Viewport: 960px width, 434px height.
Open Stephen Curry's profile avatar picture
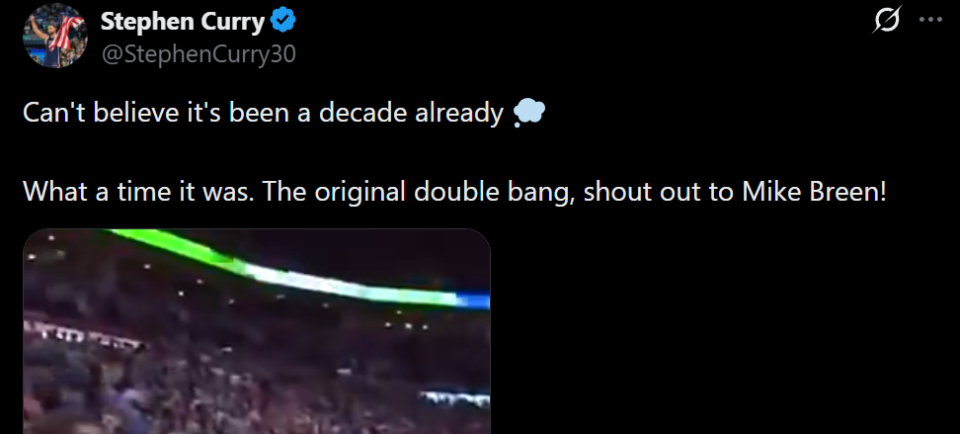click(x=55, y=35)
